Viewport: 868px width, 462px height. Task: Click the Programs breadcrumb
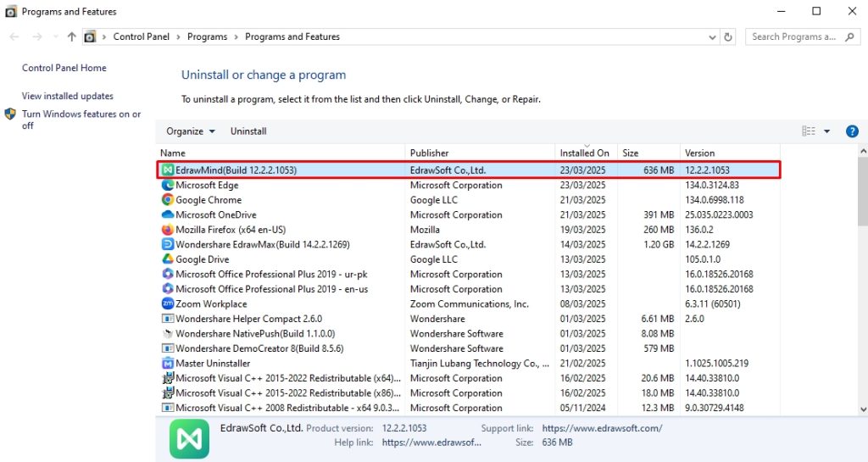(x=207, y=36)
